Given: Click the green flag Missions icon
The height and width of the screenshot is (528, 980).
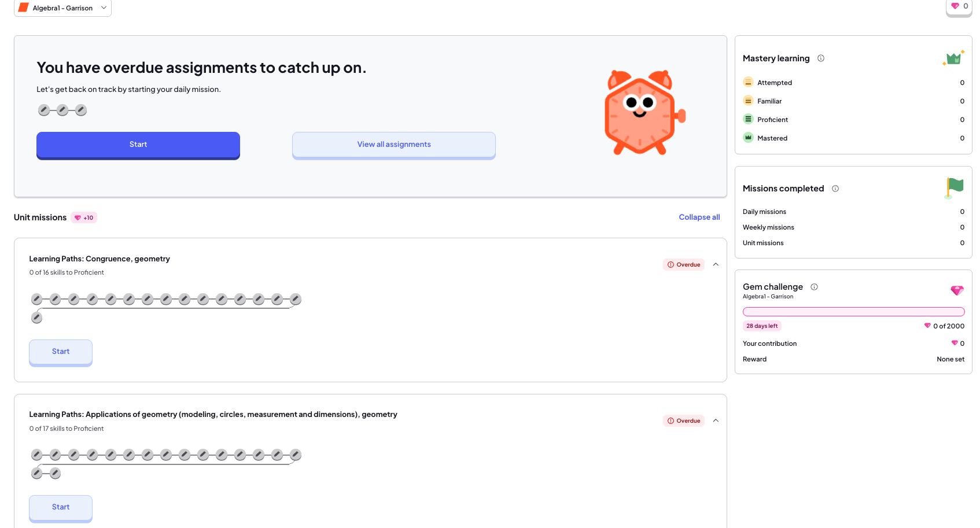Looking at the screenshot, I should click(x=954, y=188).
